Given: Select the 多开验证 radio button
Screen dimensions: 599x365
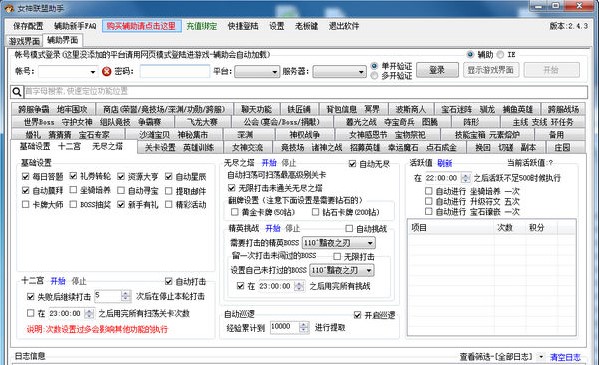Looking at the screenshot, I should tap(374, 76).
